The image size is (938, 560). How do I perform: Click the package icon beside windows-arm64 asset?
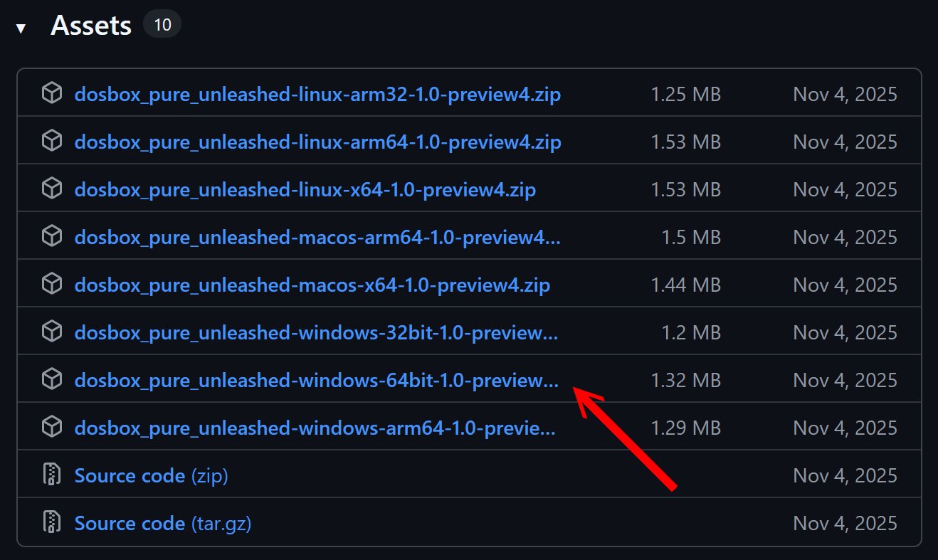(51, 427)
